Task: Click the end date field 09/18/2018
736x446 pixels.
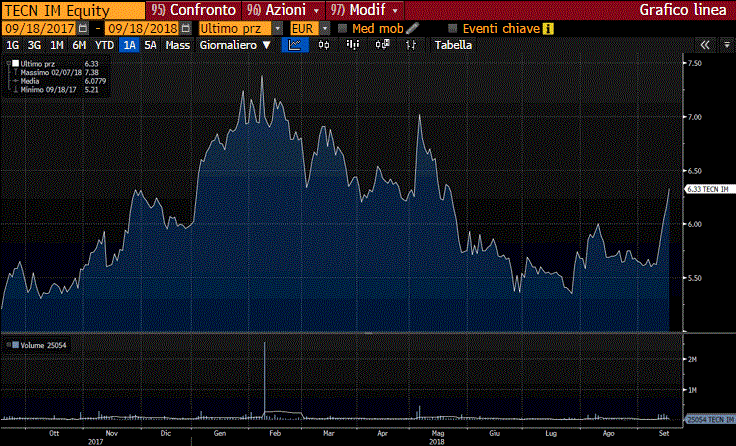Action: [142, 29]
